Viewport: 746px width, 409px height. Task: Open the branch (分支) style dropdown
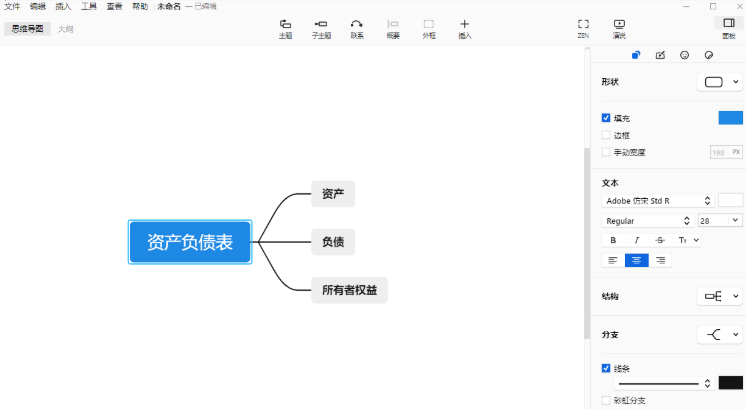[x=720, y=335]
